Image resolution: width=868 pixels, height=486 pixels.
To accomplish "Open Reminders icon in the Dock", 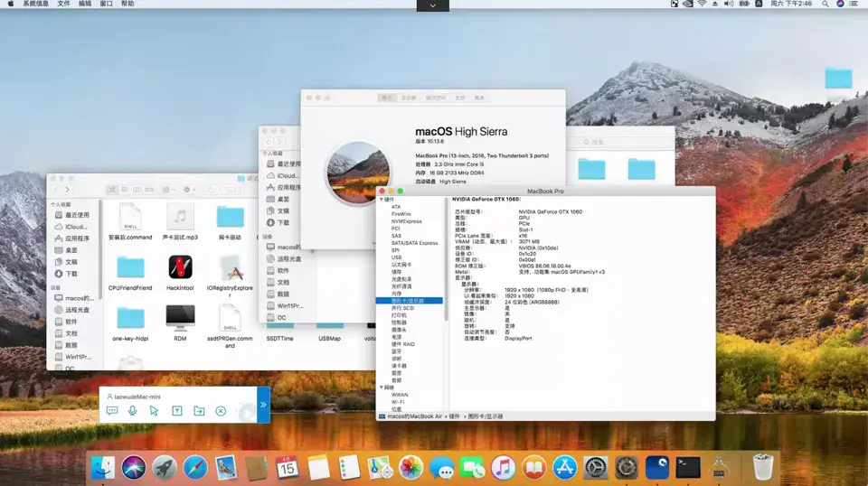I will [349, 468].
